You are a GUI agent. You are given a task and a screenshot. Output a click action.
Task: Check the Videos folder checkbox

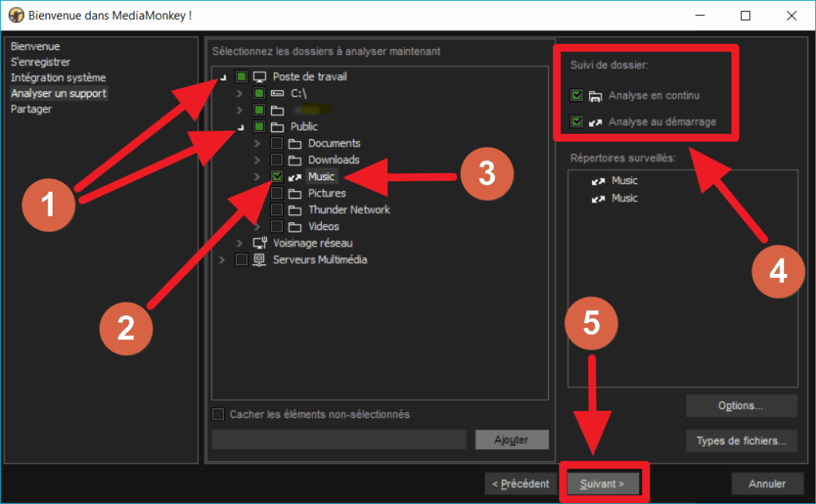click(277, 226)
